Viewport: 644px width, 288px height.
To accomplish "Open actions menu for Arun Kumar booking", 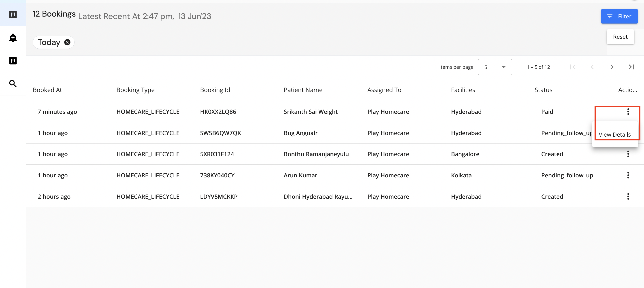I will 628,175.
